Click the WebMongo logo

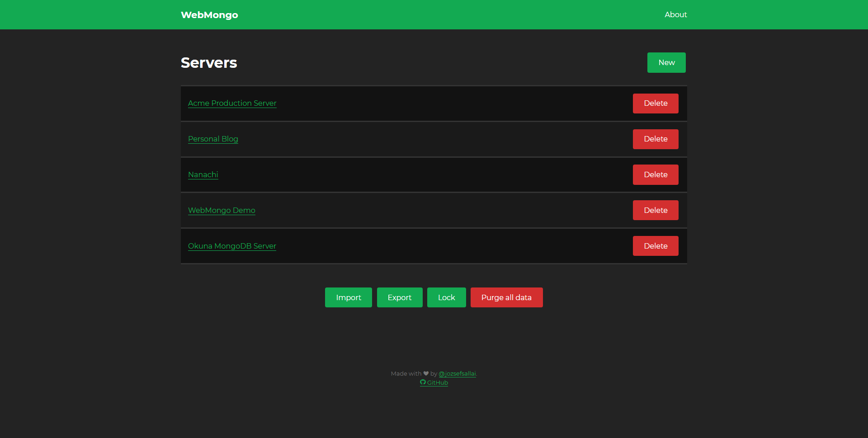(209, 14)
